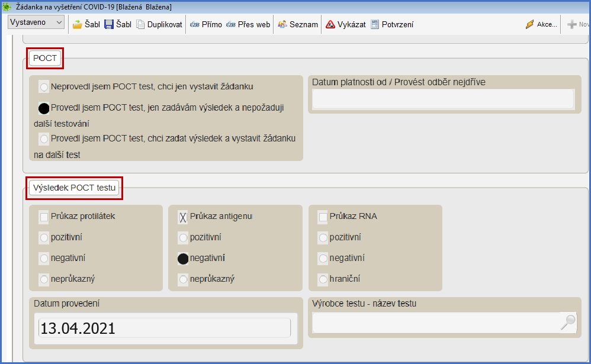Click the Výsledek POCT testu label
This screenshot has height=364, width=591.
click(74, 188)
